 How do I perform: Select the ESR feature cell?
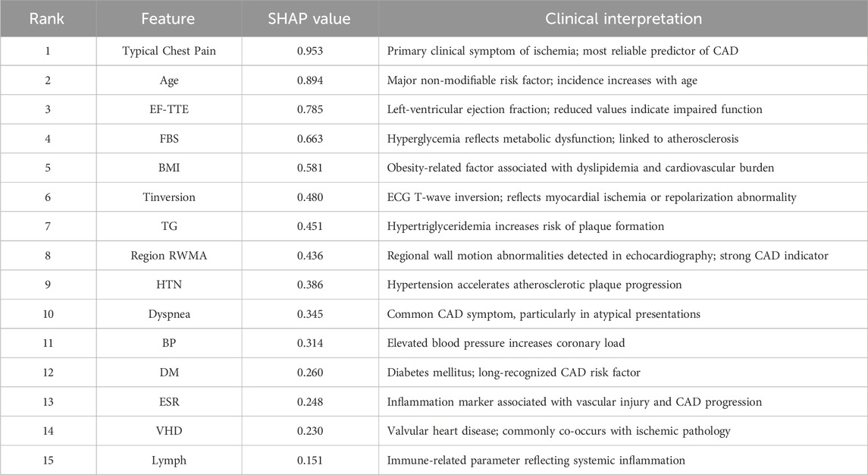(171, 401)
